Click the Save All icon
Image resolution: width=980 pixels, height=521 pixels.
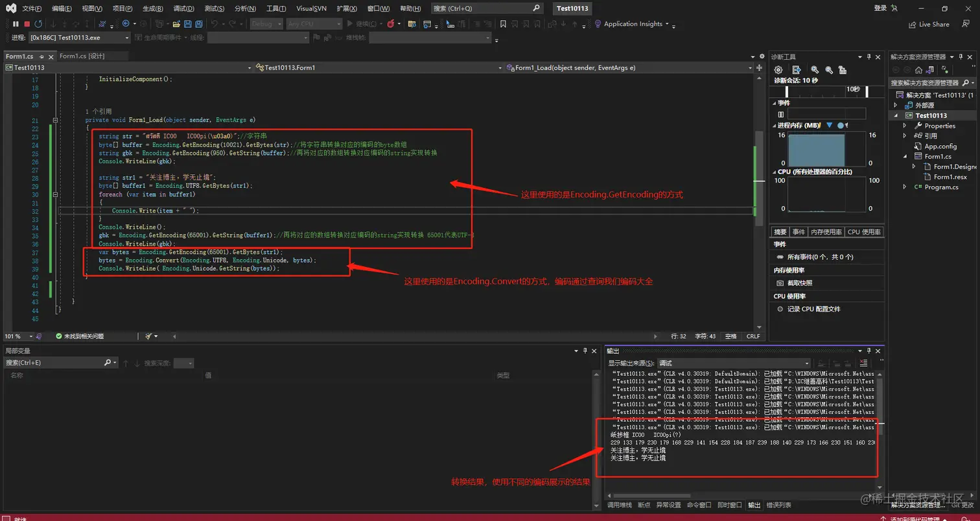click(198, 24)
